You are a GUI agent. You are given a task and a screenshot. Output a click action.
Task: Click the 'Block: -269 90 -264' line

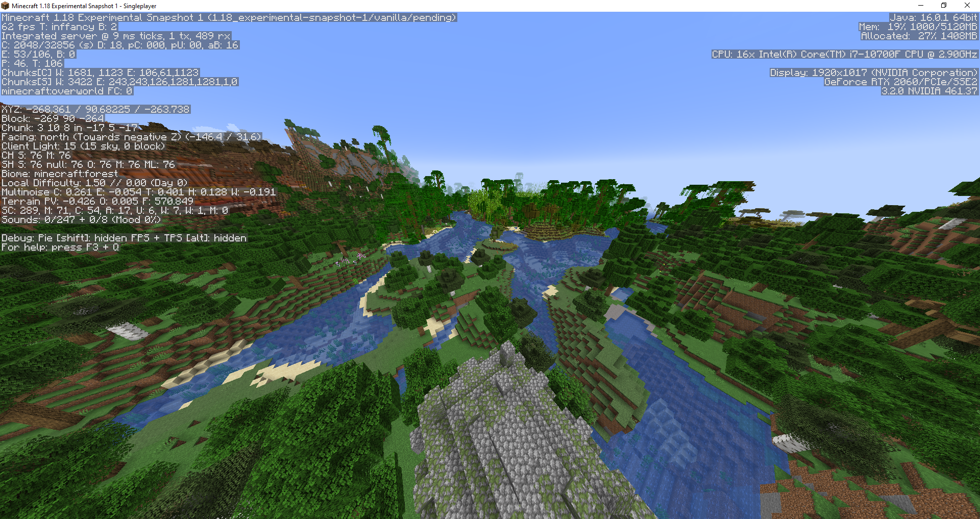pos(53,119)
